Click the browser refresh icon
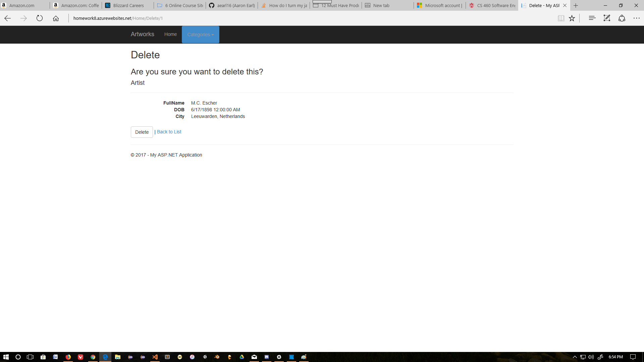 coord(40,18)
